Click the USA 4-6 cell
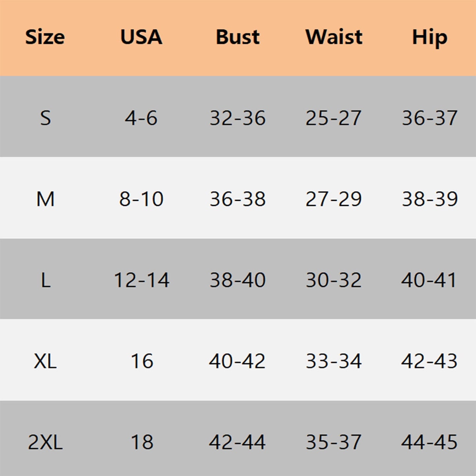476x476 pixels. pos(141,118)
